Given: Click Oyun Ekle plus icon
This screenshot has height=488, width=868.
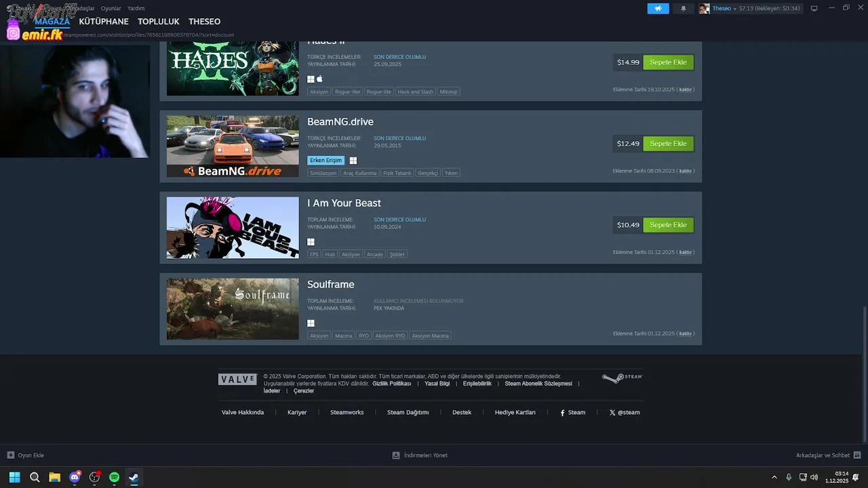Looking at the screenshot, I should (x=11, y=455).
